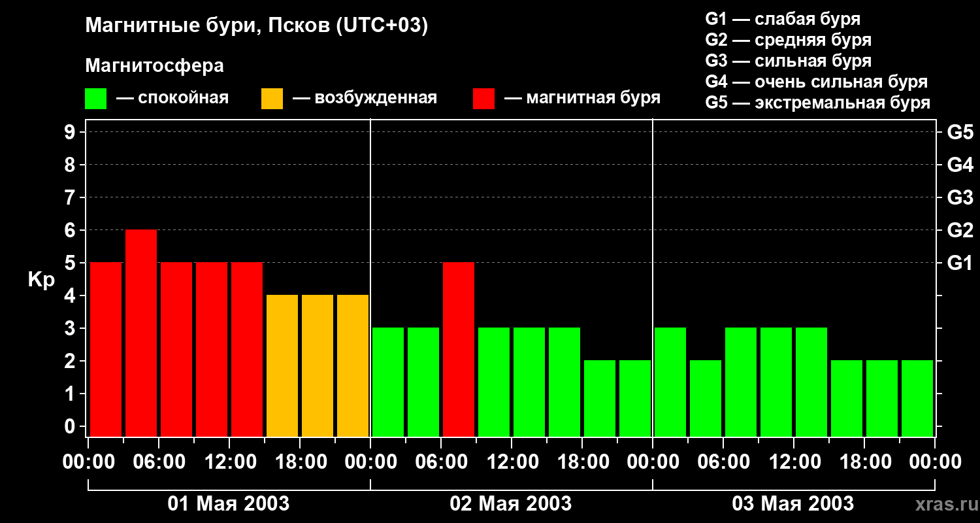Click the '12:00' tick label under 02 Мая
This screenshot has height=523, width=980.
click(512, 462)
